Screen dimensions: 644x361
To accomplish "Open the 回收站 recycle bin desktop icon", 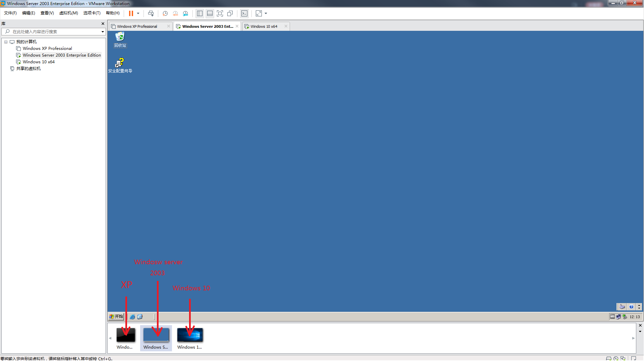I will pos(120,40).
